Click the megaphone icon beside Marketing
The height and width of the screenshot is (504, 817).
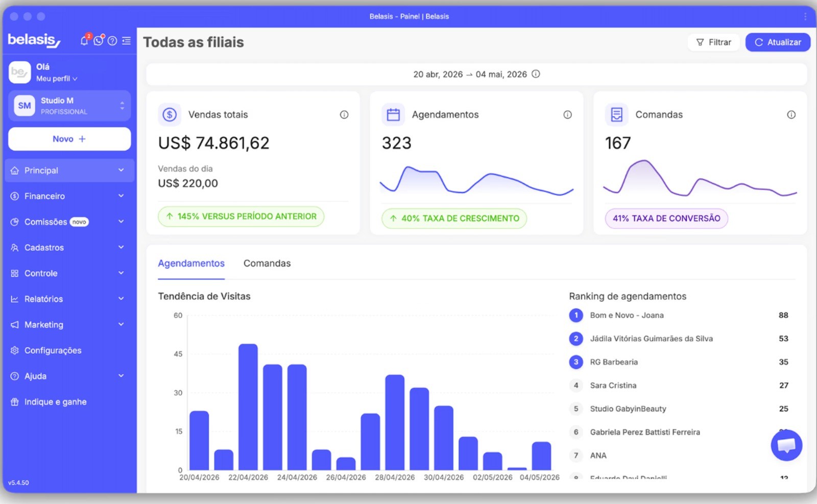coord(15,325)
